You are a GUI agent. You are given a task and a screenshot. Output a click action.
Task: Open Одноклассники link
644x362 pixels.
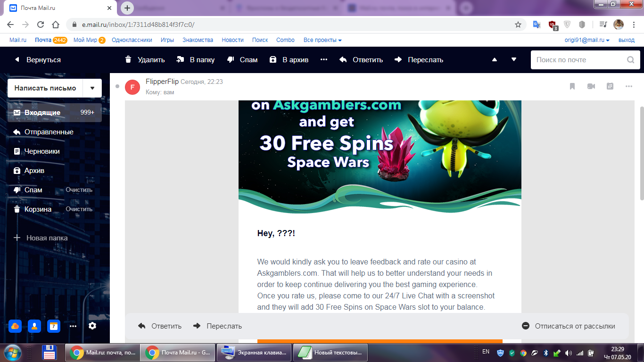pos(132,40)
